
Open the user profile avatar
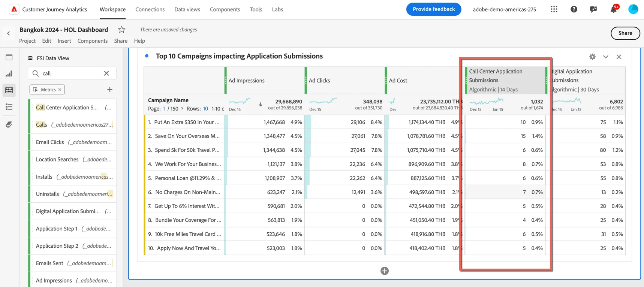pos(633,9)
